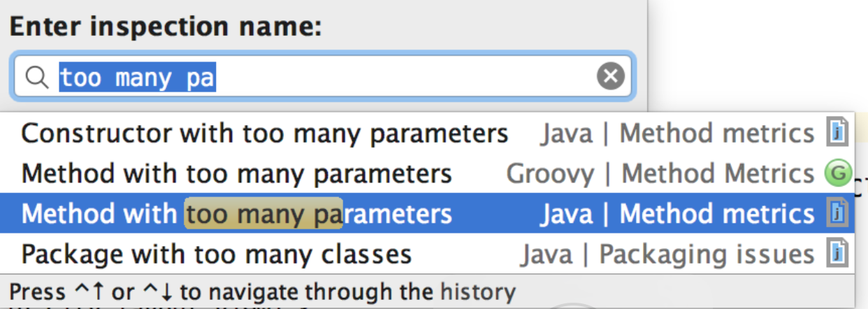Select Constructor with too many parameters
The image size is (868, 309).
[x=428, y=133]
